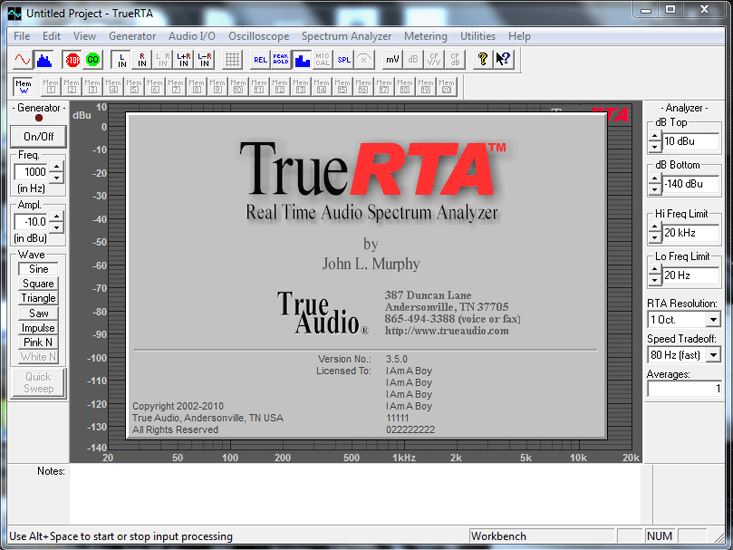Select the Saw waveform
The width and height of the screenshot is (733, 550).
(x=38, y=313)
